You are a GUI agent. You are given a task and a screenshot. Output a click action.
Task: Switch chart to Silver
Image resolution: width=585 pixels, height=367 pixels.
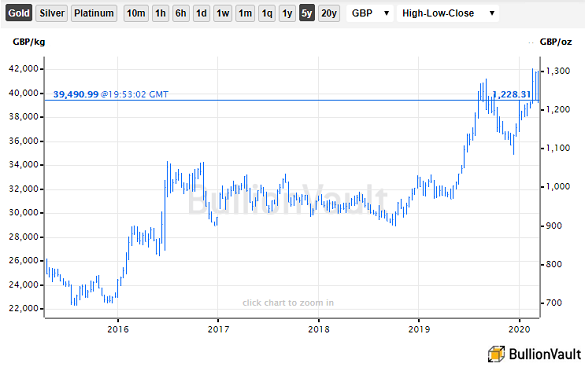52,13
